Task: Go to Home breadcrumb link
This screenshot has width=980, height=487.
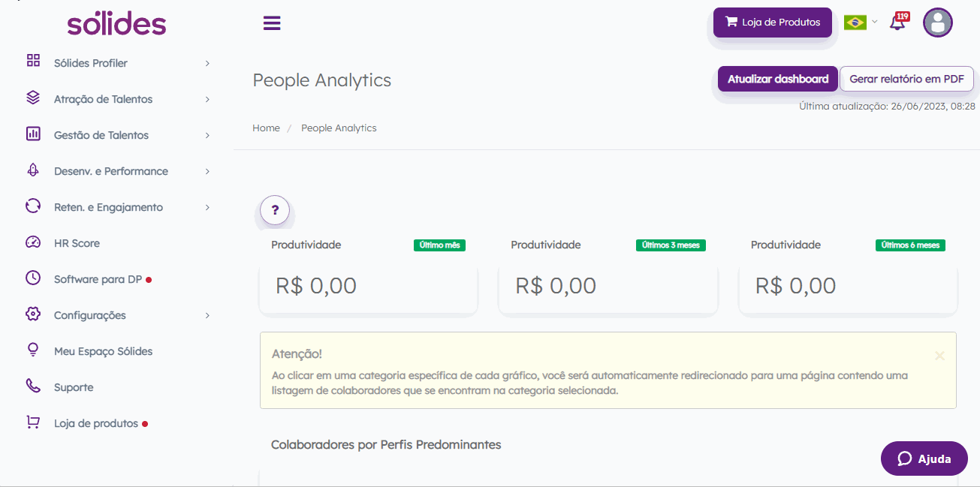Action: click(266, 128)
